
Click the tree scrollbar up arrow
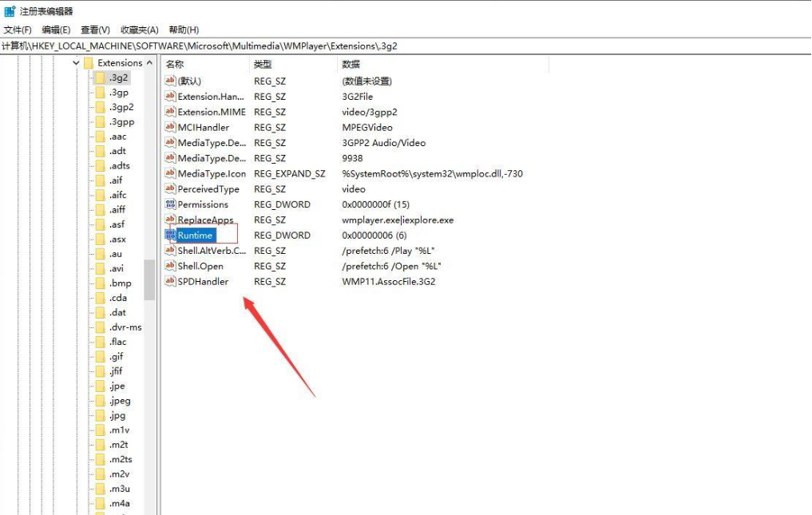click(x=149, y=63)
